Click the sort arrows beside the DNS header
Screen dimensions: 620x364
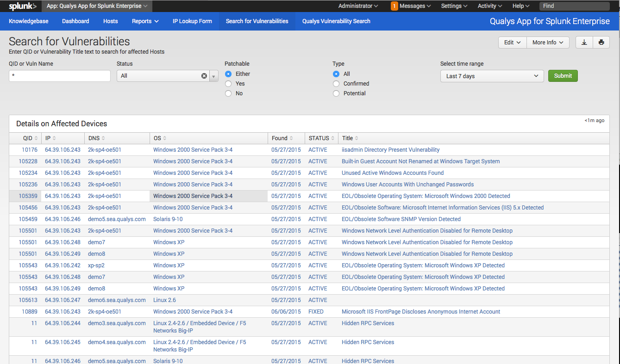coord(103,138)
